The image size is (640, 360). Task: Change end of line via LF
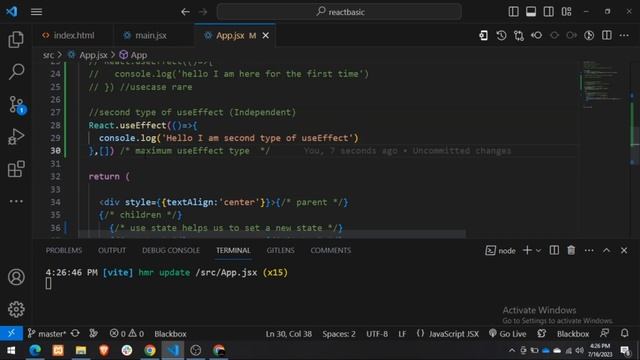tap(402, 333)
